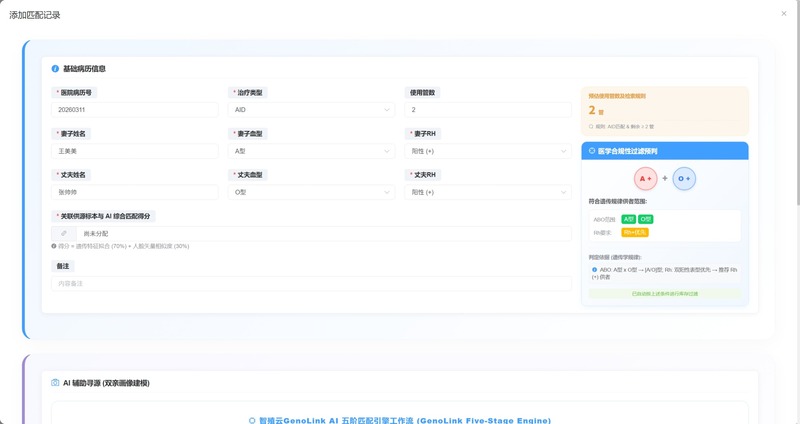Viewport: 800px width, 424px height.
Task: Click the 医学合规性过滤预判 header icon
Action: point(592,151)
